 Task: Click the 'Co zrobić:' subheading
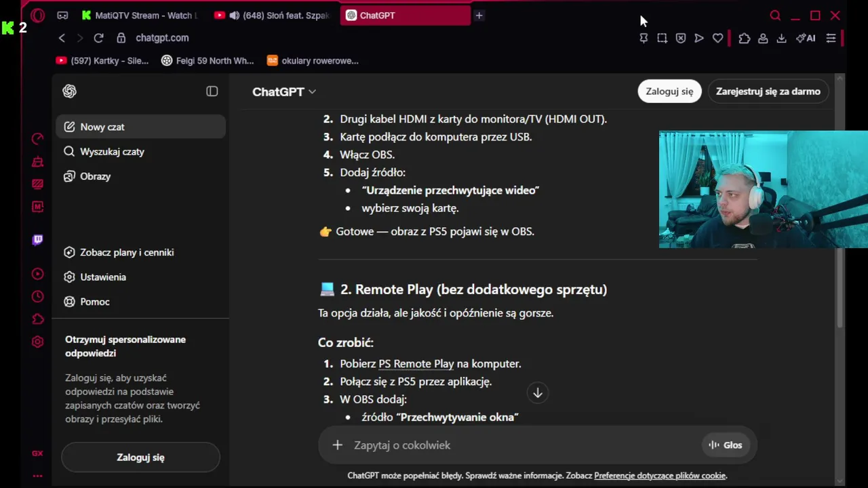346,342
